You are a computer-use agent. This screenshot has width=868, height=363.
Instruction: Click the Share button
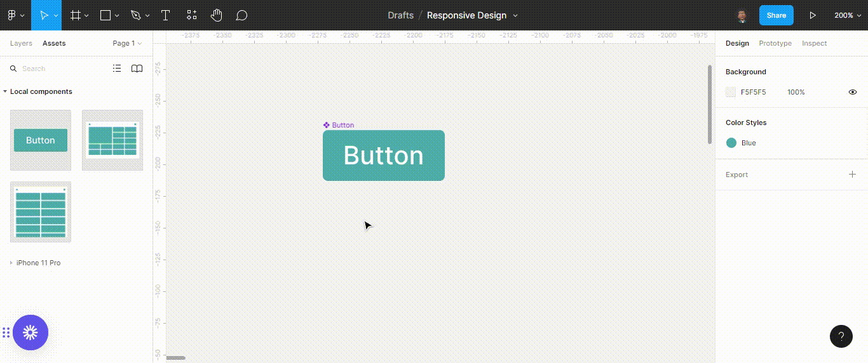click(x=776, y=15)
